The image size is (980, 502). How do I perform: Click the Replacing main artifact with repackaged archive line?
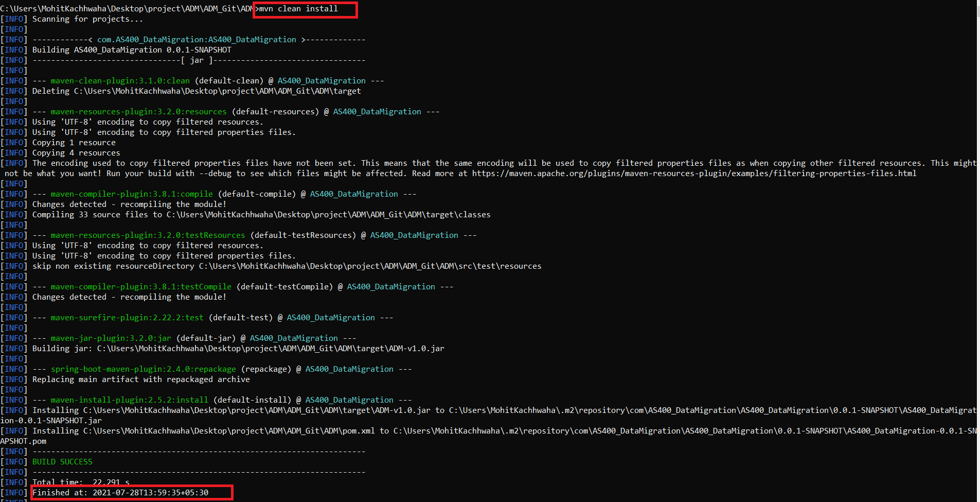pyautogui.click(x=141, y=379)
